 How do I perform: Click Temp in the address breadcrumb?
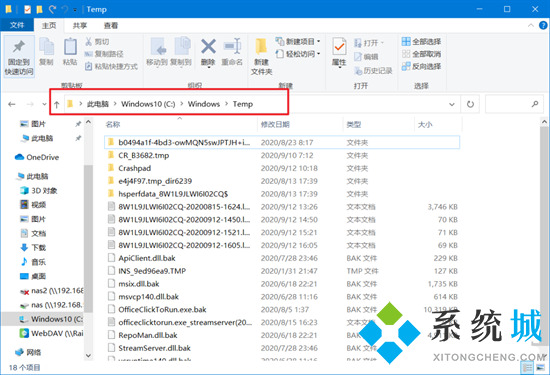[243, 104]
